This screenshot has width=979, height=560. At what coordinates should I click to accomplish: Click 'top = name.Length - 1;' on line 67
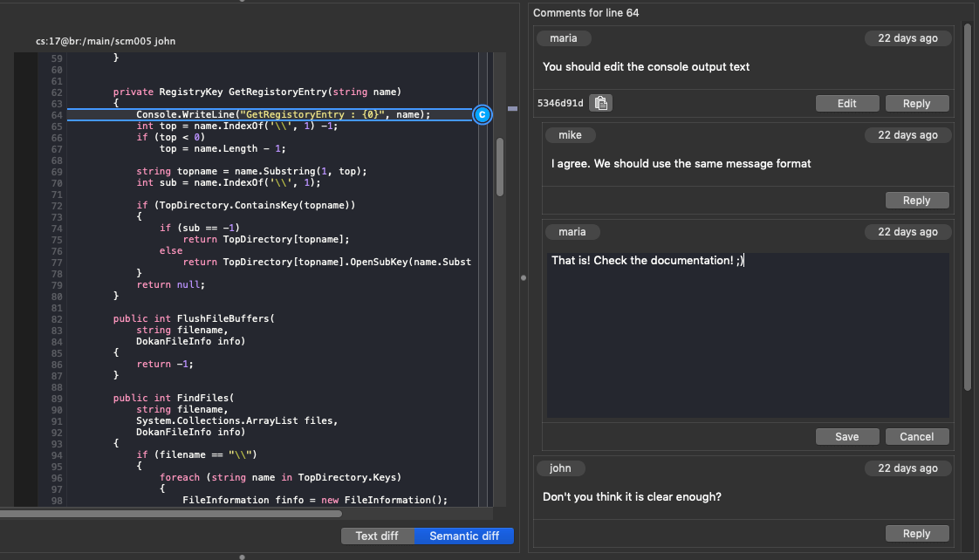222,148
